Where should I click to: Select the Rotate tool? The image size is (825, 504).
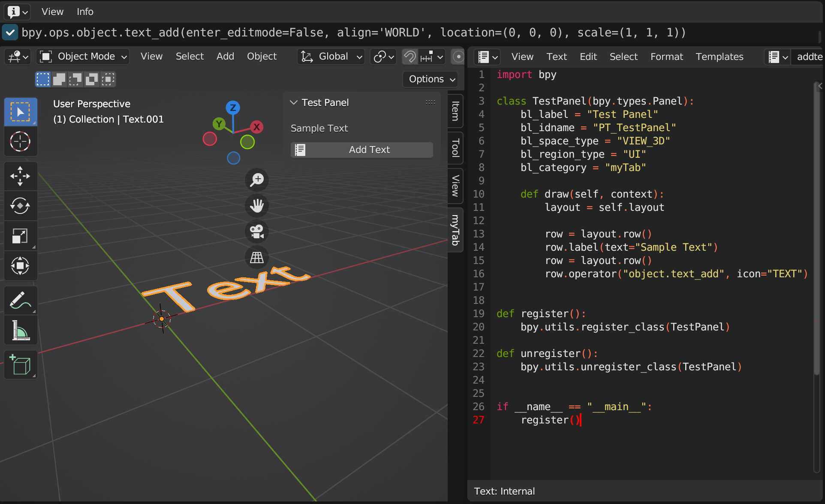click(21, 205)
